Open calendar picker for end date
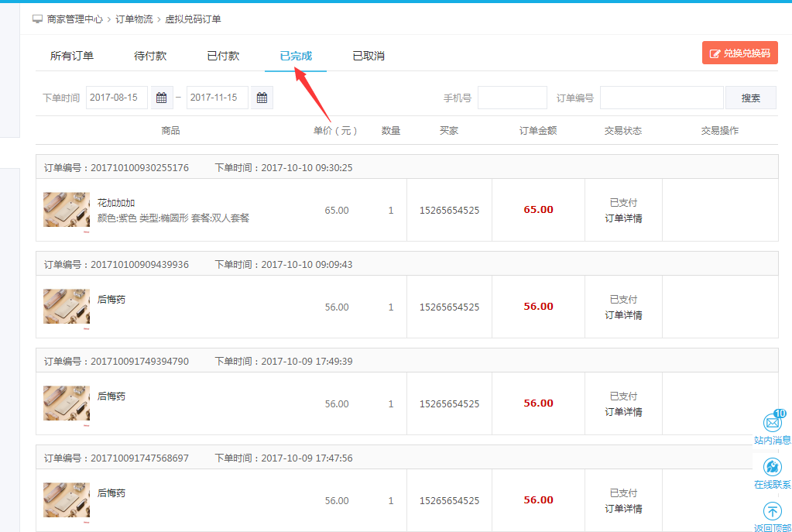 pos(262,98)
